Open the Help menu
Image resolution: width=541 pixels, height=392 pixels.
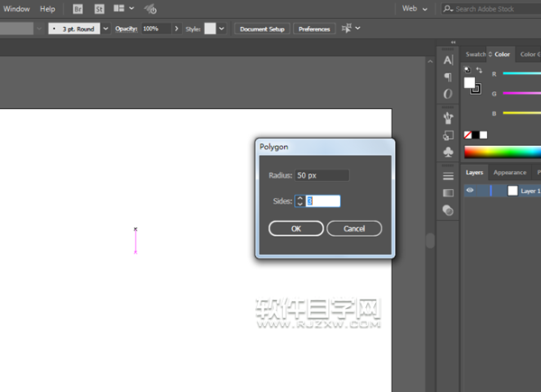(x=47, y=8)
